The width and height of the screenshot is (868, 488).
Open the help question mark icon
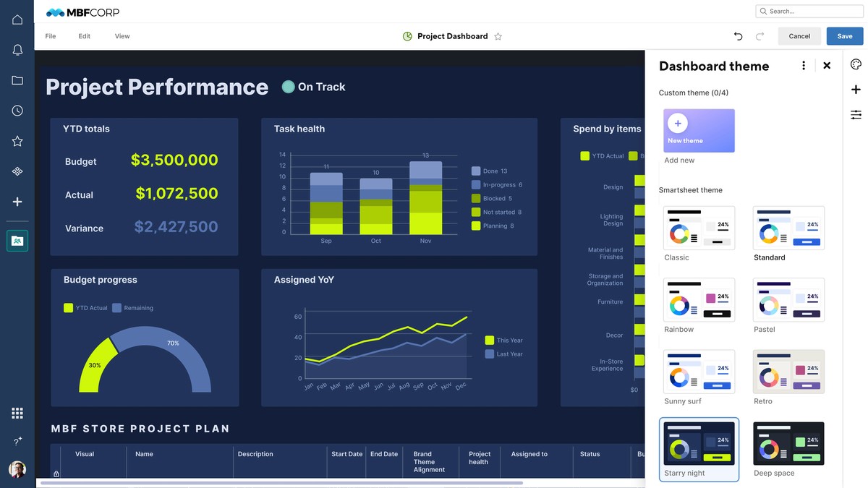(17, 441)
